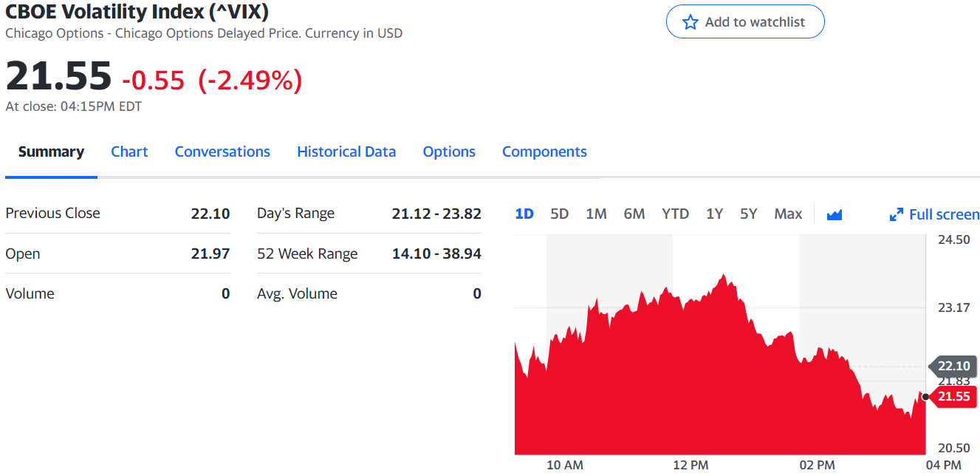Click the At close: 04:15PM EDT text
The height and width of the screenshot is (476, 980).
pyautogui.click(x=74, y=106)
